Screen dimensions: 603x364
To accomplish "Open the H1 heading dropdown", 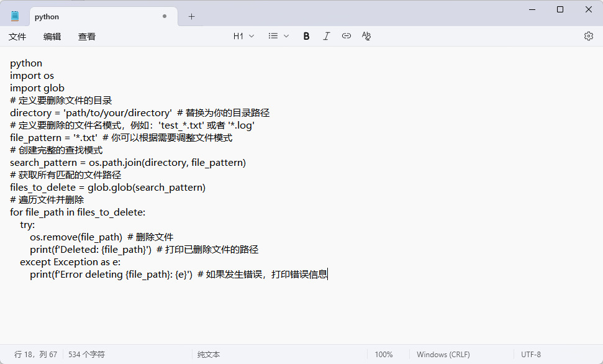I will pyautogui.click(x=243, y=36).
